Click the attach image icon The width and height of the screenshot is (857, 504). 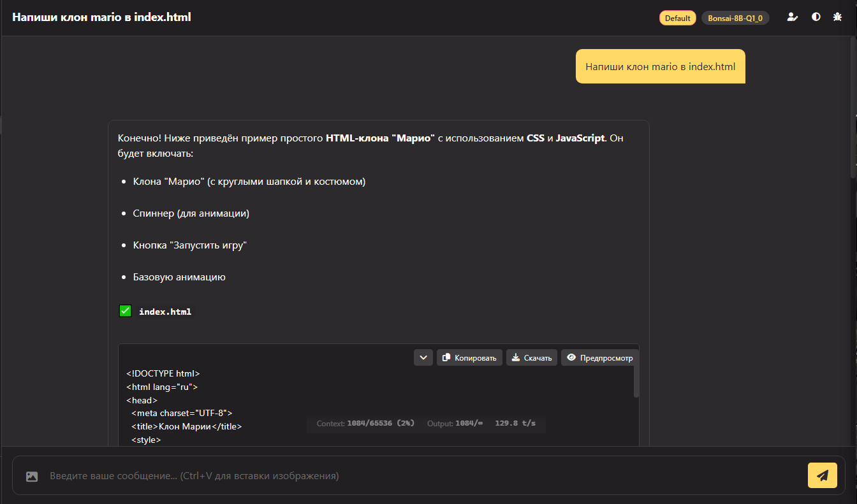tap(32, 476)
